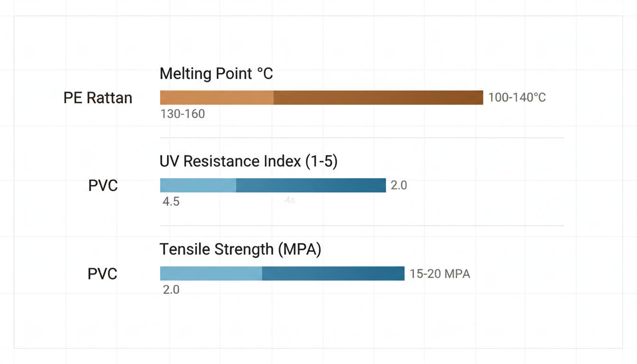Image resolution: width=637 pixels, height=364 pixels.
Task: Click the 2.0 value under the Tensile bar
Action: (x=171, y=290)
